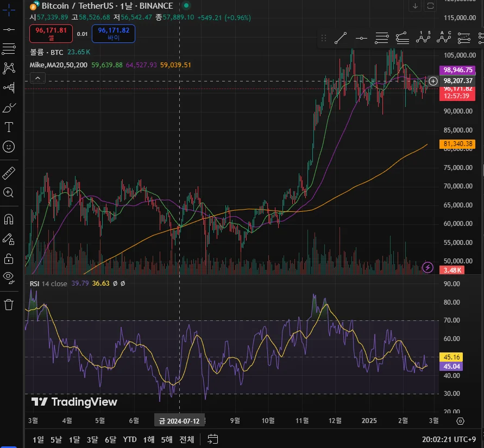The image size is (484, 448).
Task: Select the ABCD pattern tool
Action: click(x=444, y=38)
